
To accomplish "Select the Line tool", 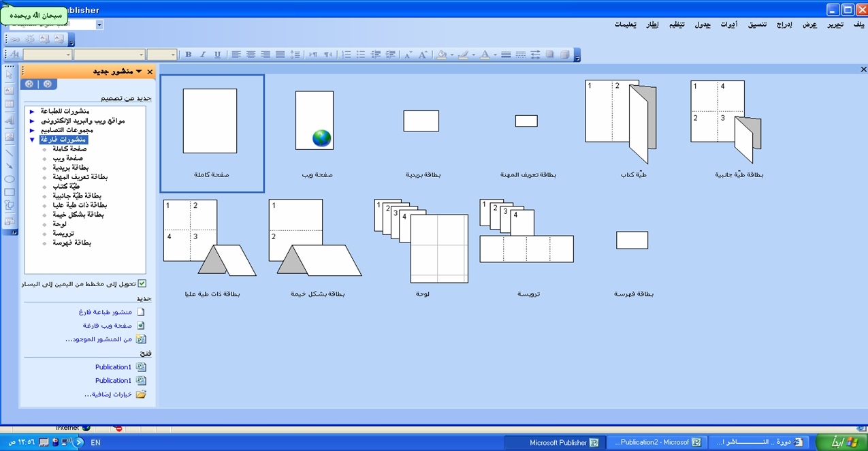I will [x=10, y=153].
